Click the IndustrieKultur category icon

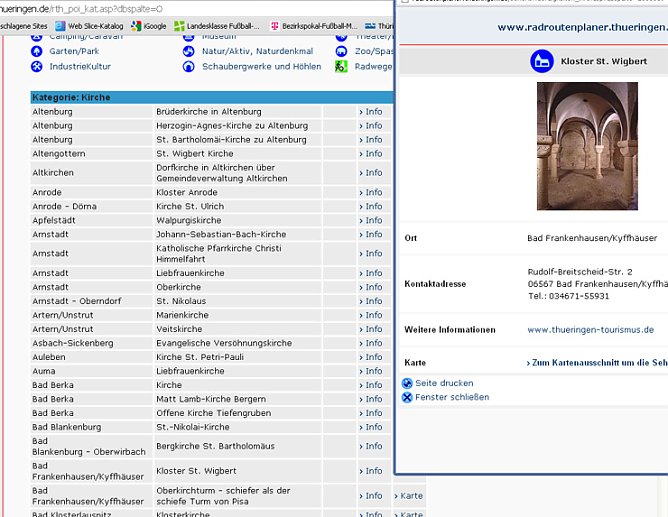pyautogui.click(x=38, y=67)
